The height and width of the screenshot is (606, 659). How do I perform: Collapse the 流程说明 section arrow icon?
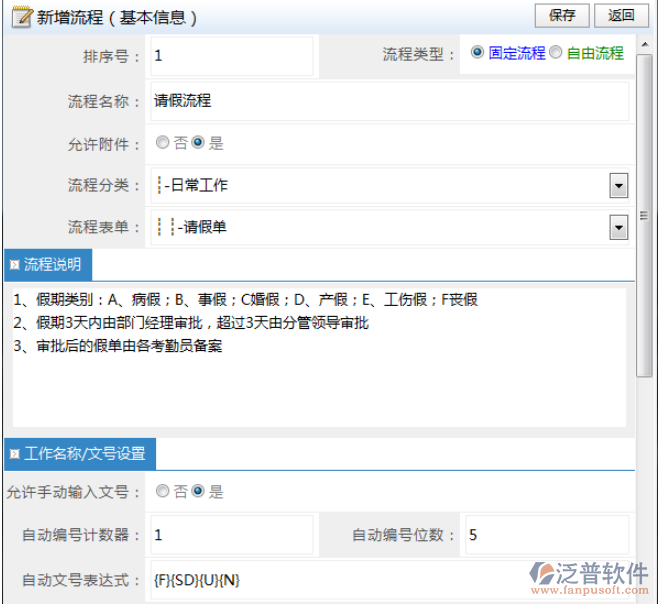coord(14,265)
